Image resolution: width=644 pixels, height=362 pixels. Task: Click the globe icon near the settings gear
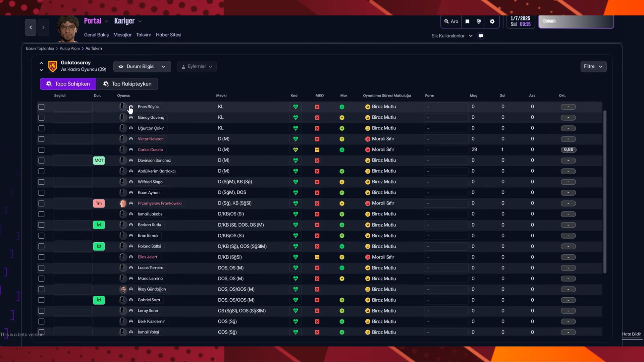(x=479, y=21)
